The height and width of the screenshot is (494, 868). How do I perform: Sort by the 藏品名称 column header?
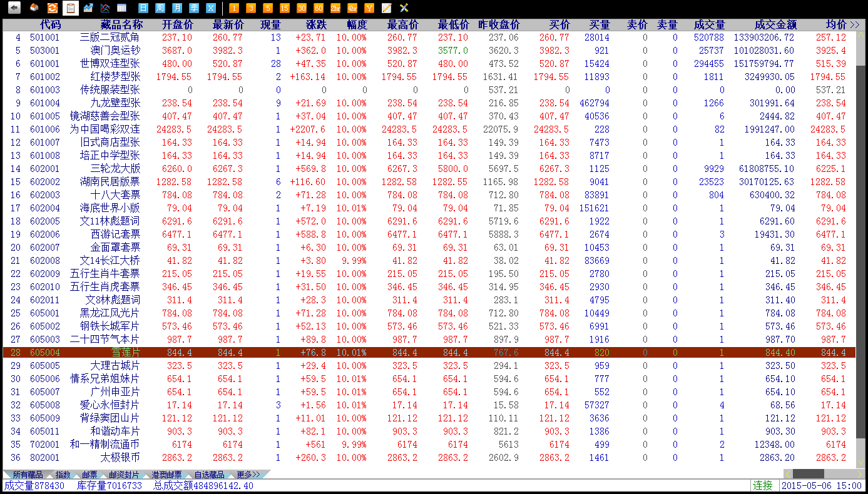[x=121, y=25]
